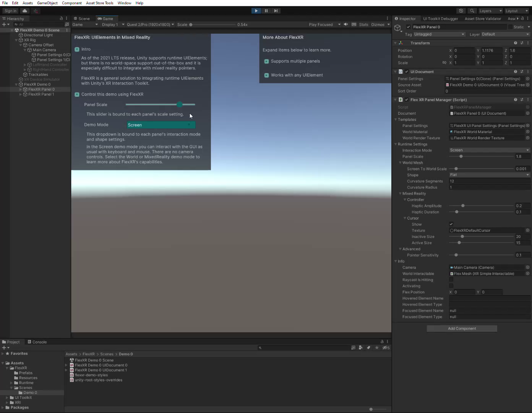
Task: Open the UI Document component options menu
Action: tap(528, 72)
